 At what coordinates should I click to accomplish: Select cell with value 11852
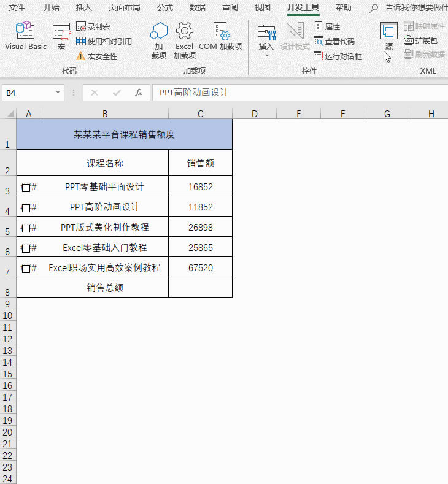tap(201, 207)
